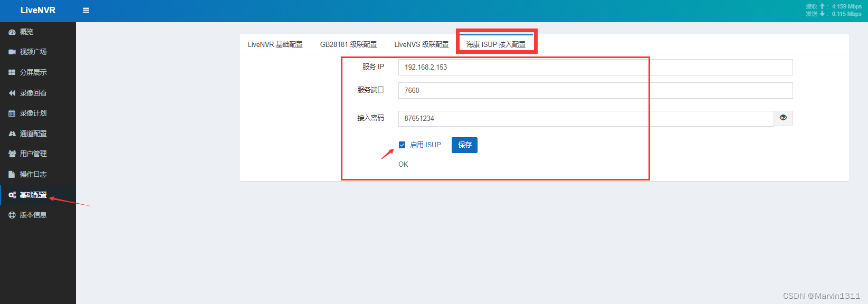
Task: Click the 录像计划 calendar icon
Action: (12, 113)
